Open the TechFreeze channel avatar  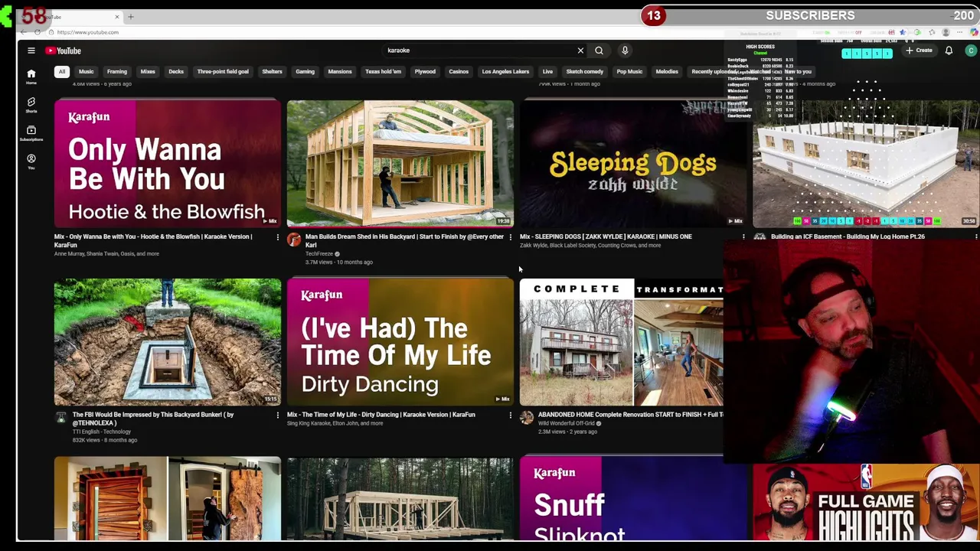(294, 240)
